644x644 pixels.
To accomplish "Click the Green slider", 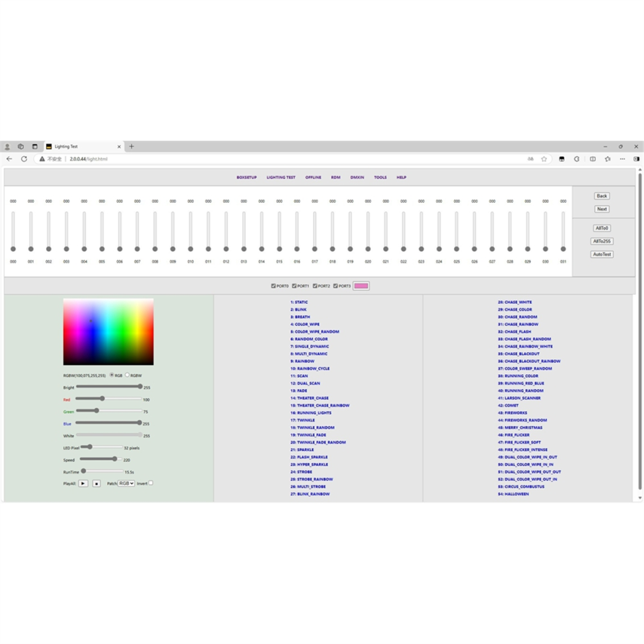I will coord(109,410).
